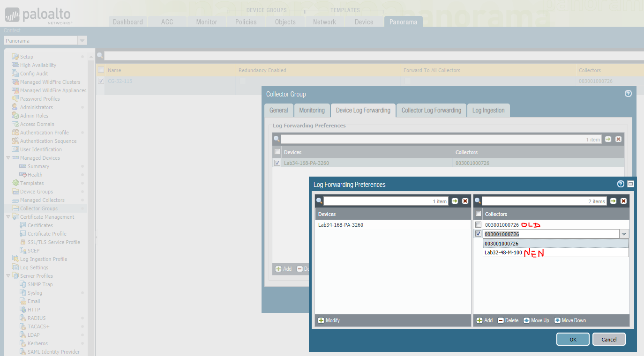The image size is (644, 356).
Task: Click Modify under the Devices pane
Action: pos(329,320)
